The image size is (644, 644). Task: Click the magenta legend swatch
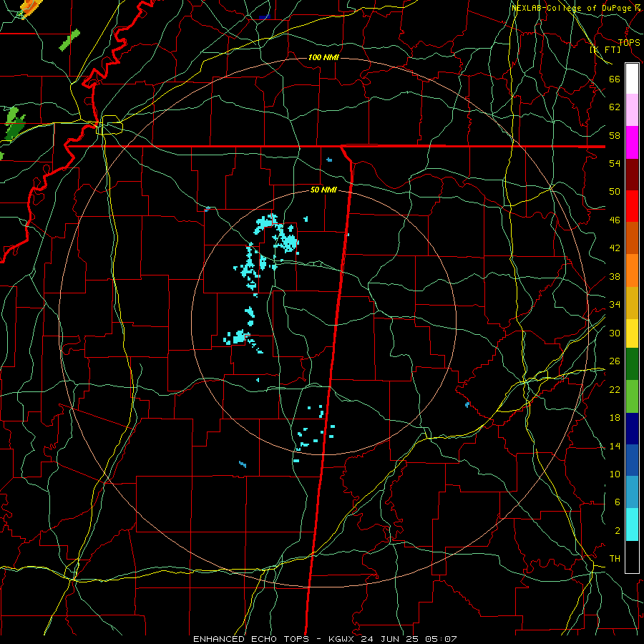click(632, 142)
